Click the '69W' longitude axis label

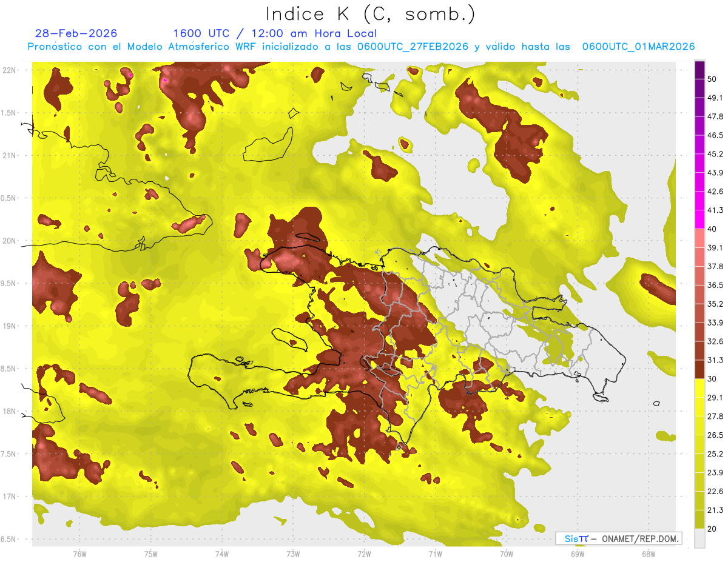click(x=578, y=554)
